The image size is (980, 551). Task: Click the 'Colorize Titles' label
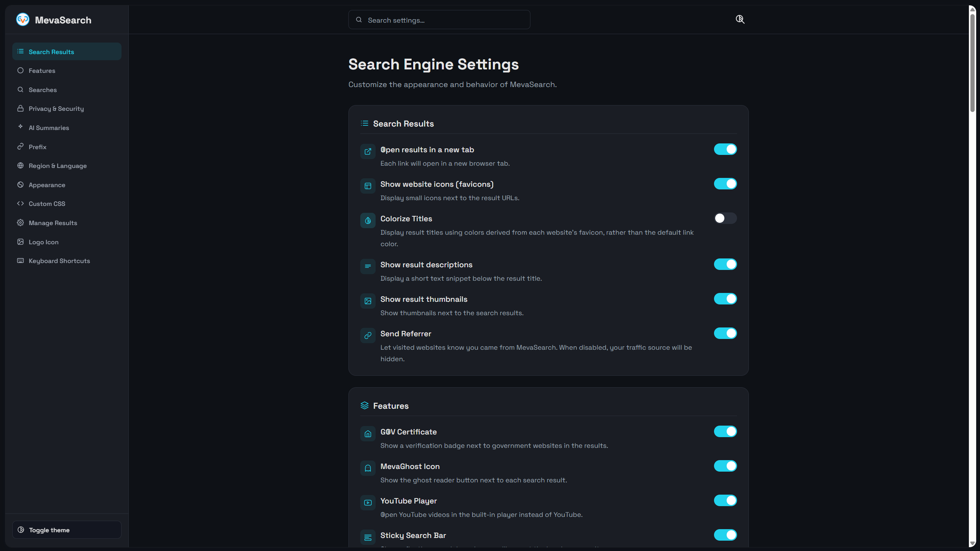coord(406,219)
